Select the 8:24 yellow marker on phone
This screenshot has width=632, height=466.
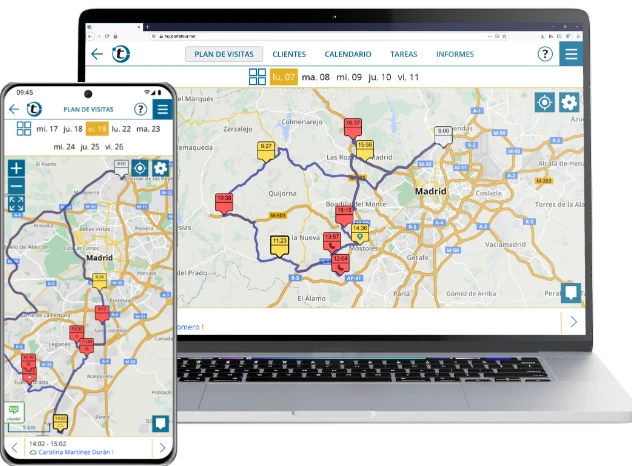pyautogui.click(x=99, y=281)
